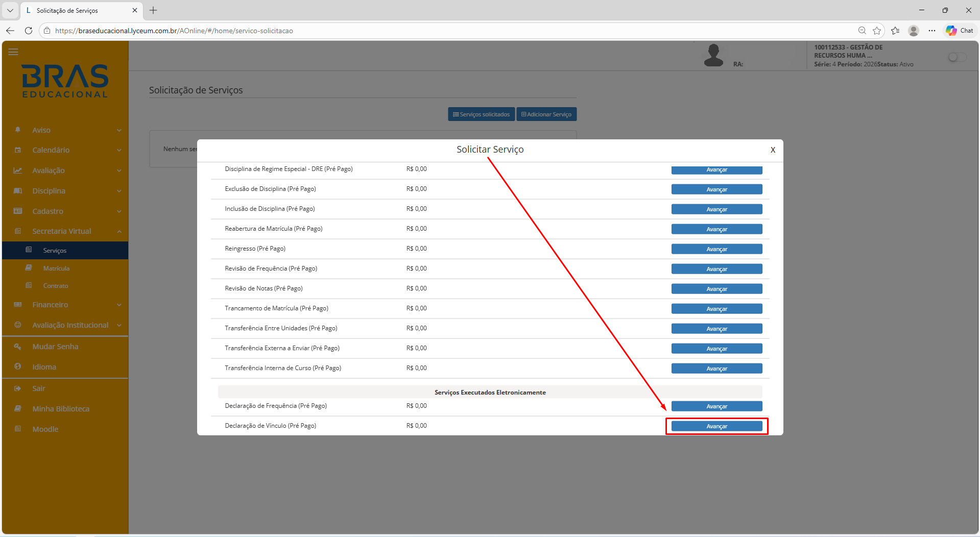The width and height of the screenshot is (980, 537).
Task: Click the exit icon beside Sair
Action: tap(18, 388)
